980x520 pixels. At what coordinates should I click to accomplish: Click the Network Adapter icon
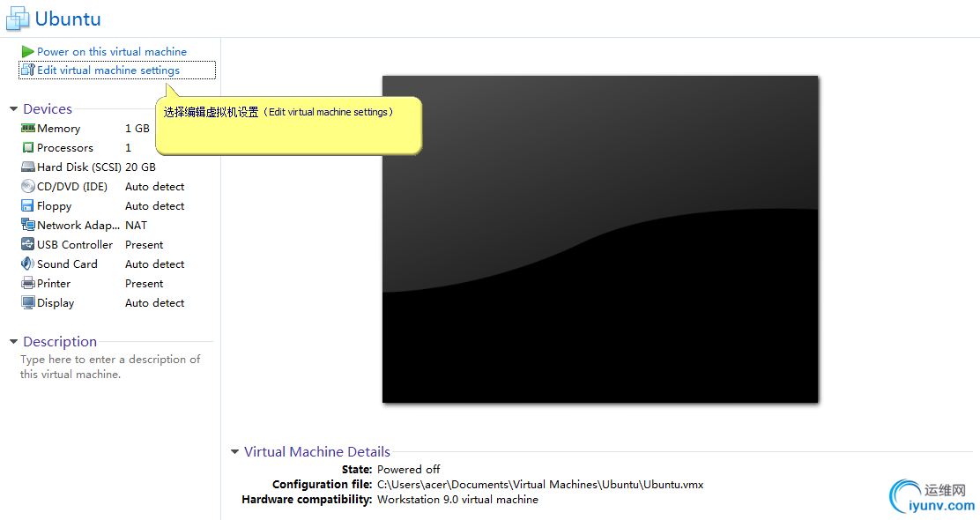pos(28,225)
